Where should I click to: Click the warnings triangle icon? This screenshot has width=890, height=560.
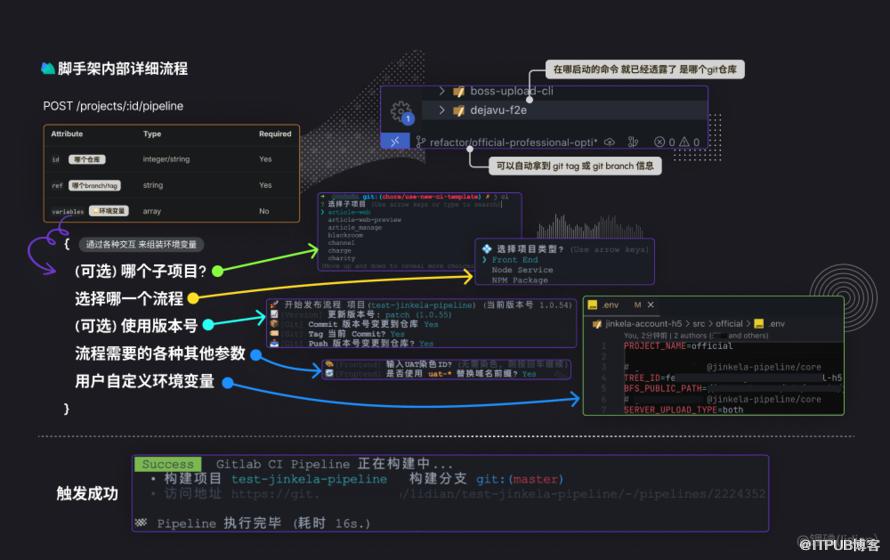[684, 142]
